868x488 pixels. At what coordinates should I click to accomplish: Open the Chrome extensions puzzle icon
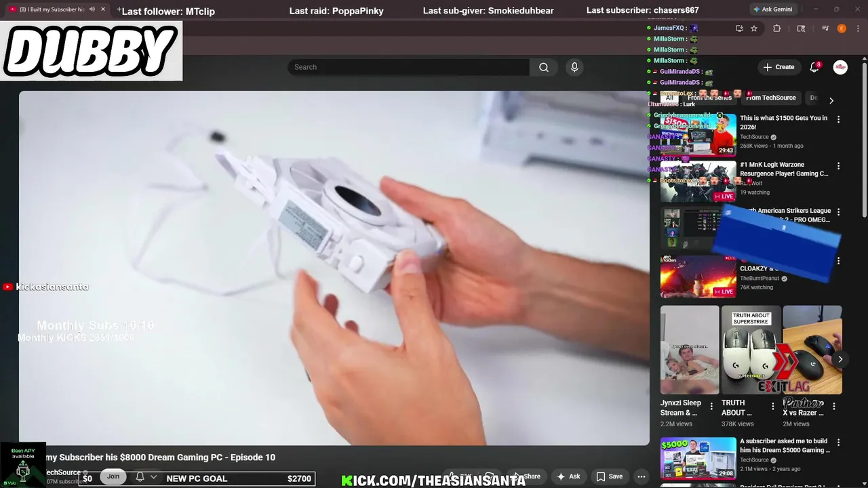click(777, 28)
